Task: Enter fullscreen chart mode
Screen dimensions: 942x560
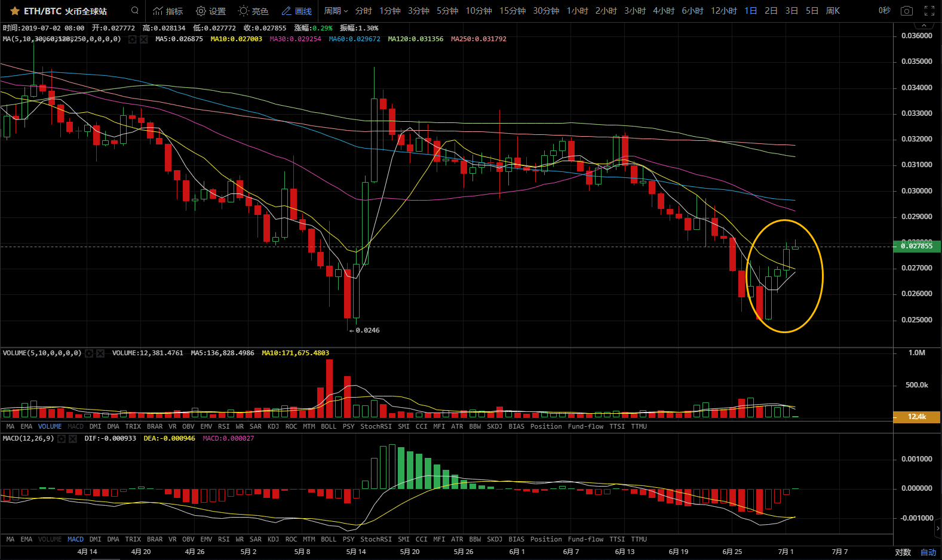Action: click(929, 11)
